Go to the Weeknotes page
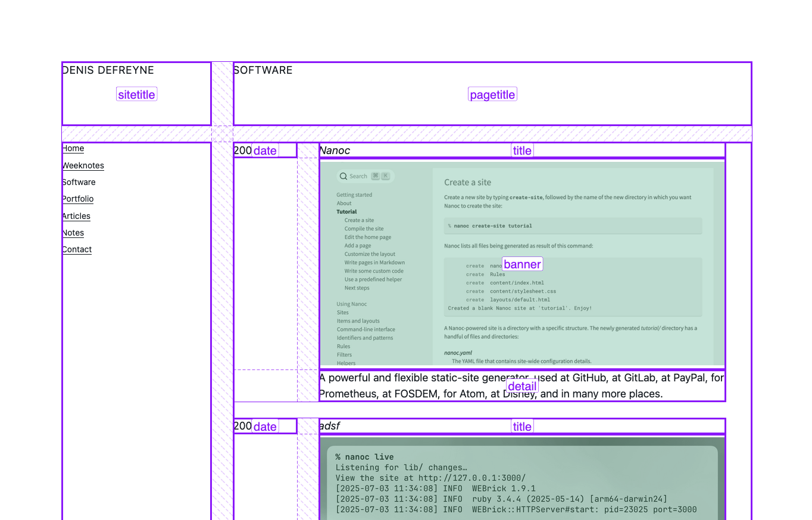 (x=83, y=165)
